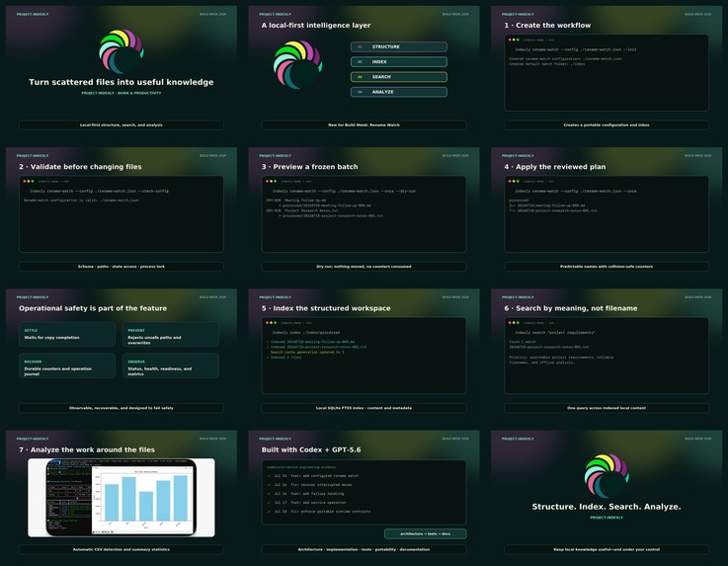Viewport: 728px width, 566px height.
Task: Click the PREVENT 'Rejects unsafe paths' card
Action: (x=171, y=334)
